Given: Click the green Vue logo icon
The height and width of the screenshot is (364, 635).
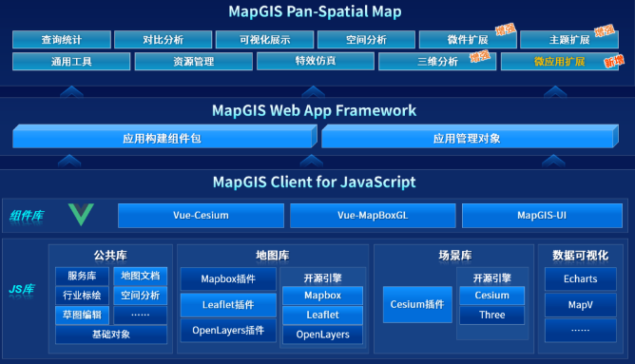Looking at the screenshot, I should click(81, 214).
